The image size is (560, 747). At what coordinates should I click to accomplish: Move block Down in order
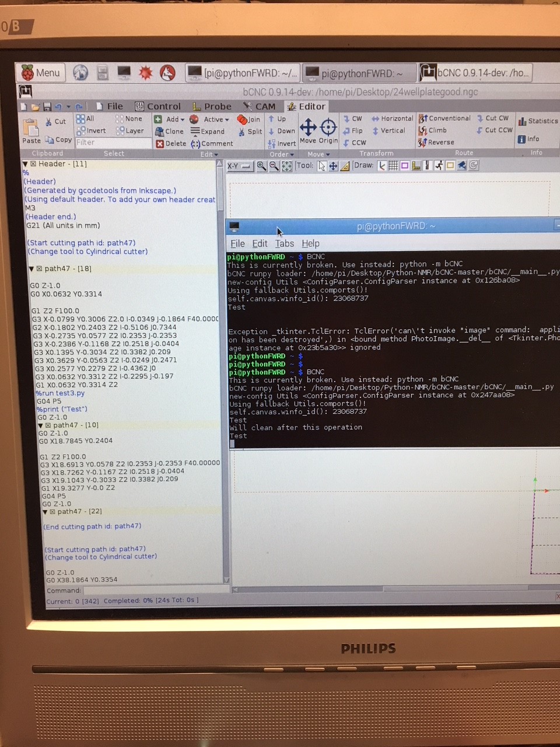[281, 131]
